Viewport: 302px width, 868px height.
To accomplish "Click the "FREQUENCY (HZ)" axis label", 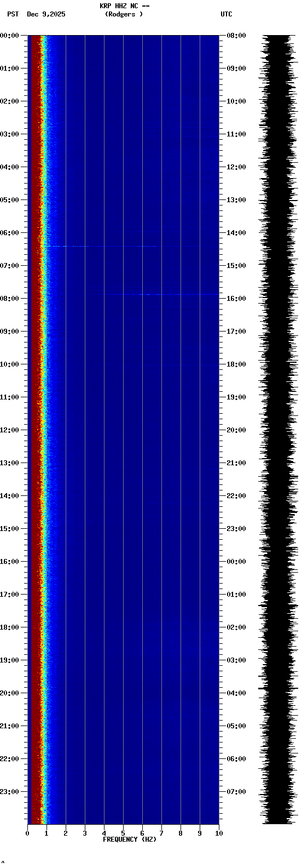I will [x=130, y=840].
